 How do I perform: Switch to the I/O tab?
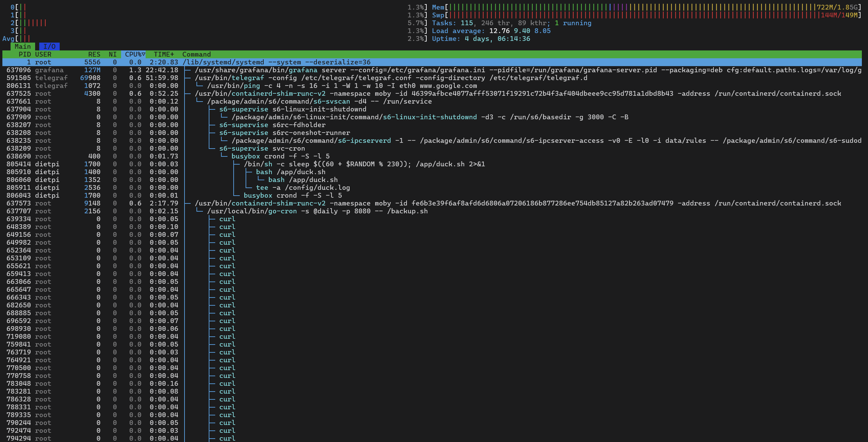pos(49,46)
